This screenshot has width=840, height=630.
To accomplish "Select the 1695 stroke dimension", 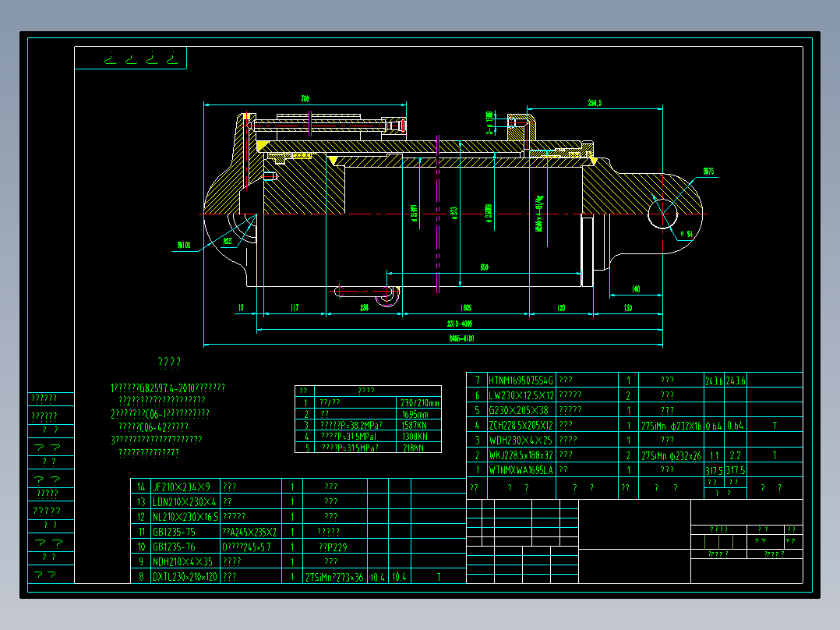I will (465, 308).
